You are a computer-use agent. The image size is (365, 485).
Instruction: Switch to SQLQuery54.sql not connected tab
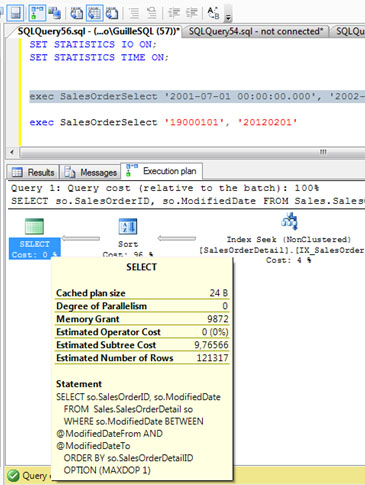(256, 31)
